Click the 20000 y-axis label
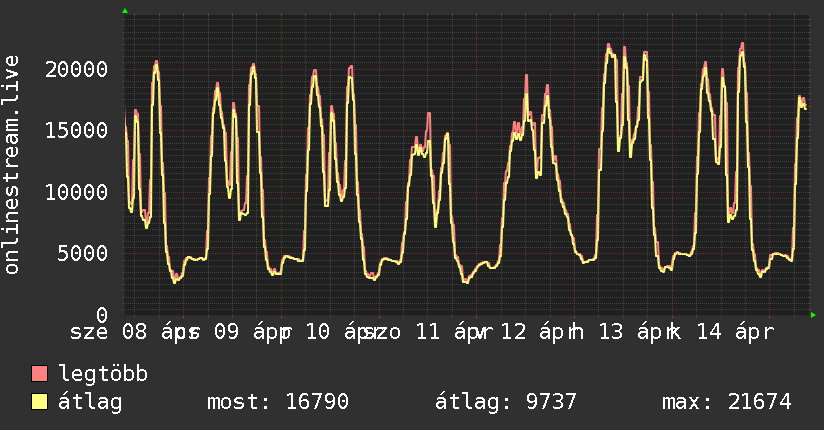Screen dimensions: 824x430 click(x=78, y=69)
